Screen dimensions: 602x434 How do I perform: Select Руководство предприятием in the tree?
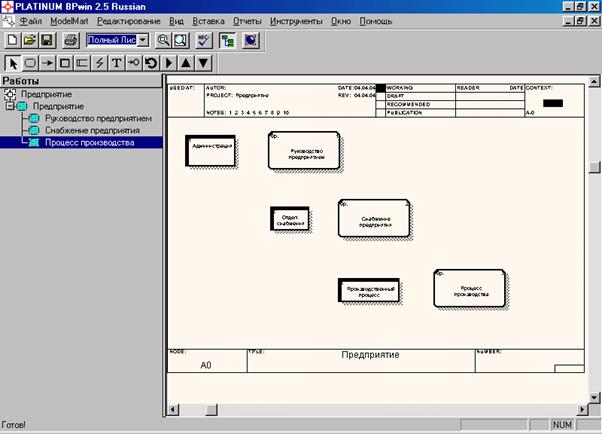click(98, 118)
